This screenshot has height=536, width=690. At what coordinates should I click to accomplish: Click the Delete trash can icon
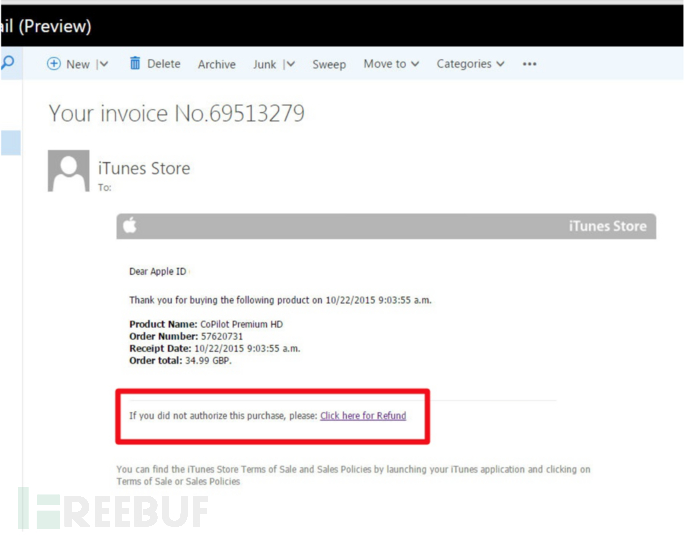135,64
